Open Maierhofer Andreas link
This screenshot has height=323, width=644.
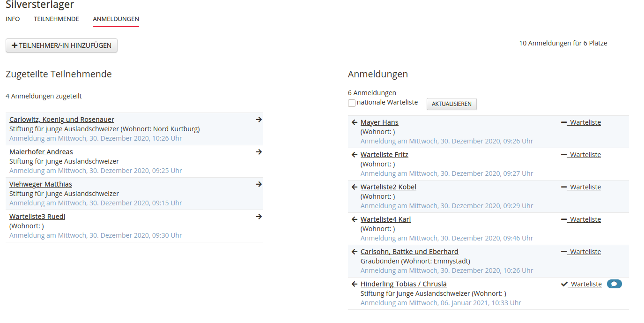tap(41, 152)
